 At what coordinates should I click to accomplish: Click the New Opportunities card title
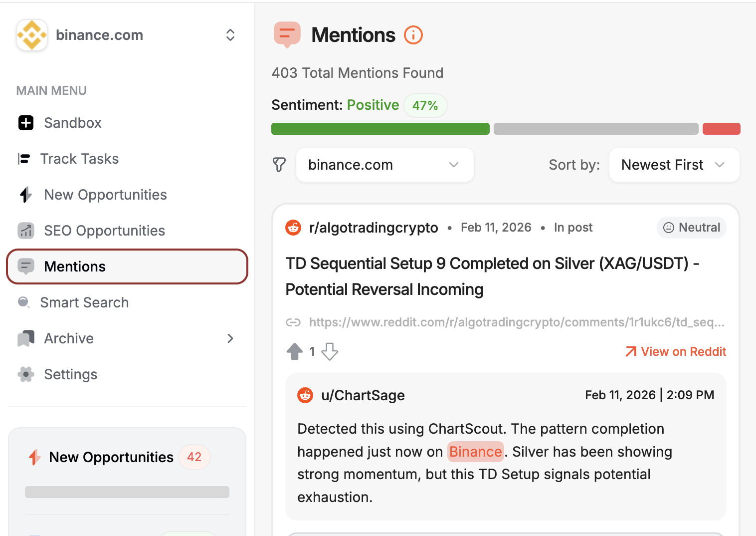pos(111,457)
